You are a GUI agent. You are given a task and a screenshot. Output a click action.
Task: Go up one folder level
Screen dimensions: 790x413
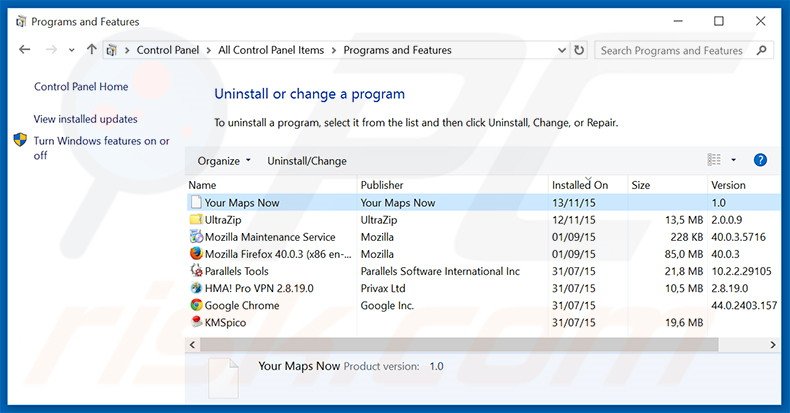coord(91,49)
